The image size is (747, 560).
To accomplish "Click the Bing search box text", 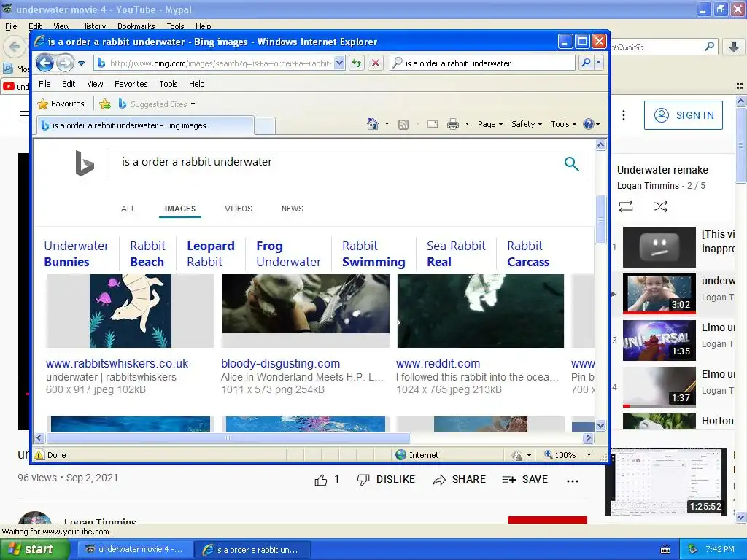I will [x=197, y=162].
